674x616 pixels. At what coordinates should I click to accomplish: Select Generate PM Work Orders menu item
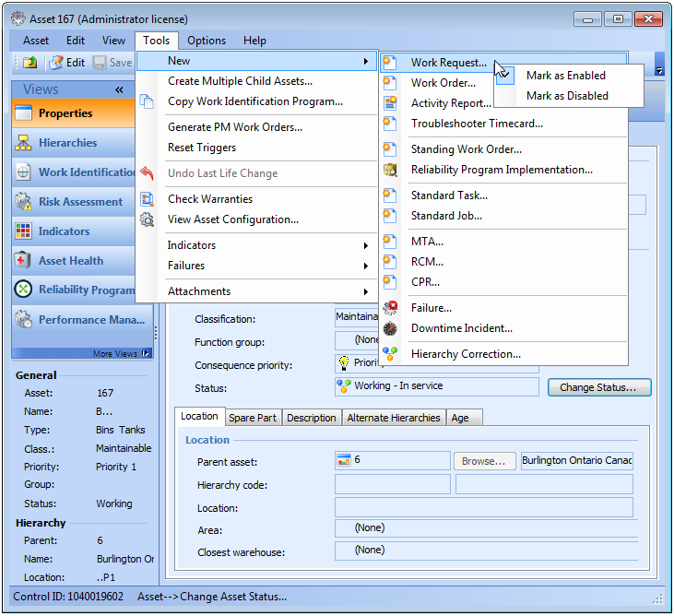coord(234,127)
